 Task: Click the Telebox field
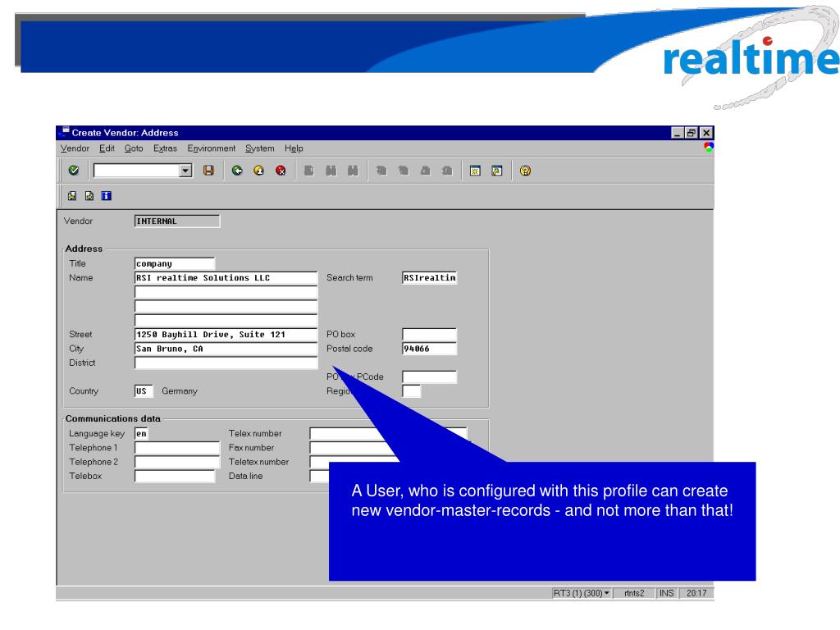(175, 476)
